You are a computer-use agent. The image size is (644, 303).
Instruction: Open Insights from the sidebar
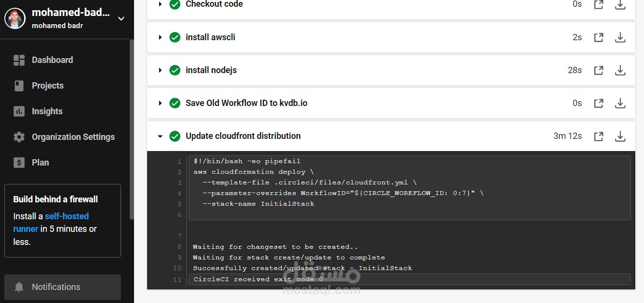[47, 111]
